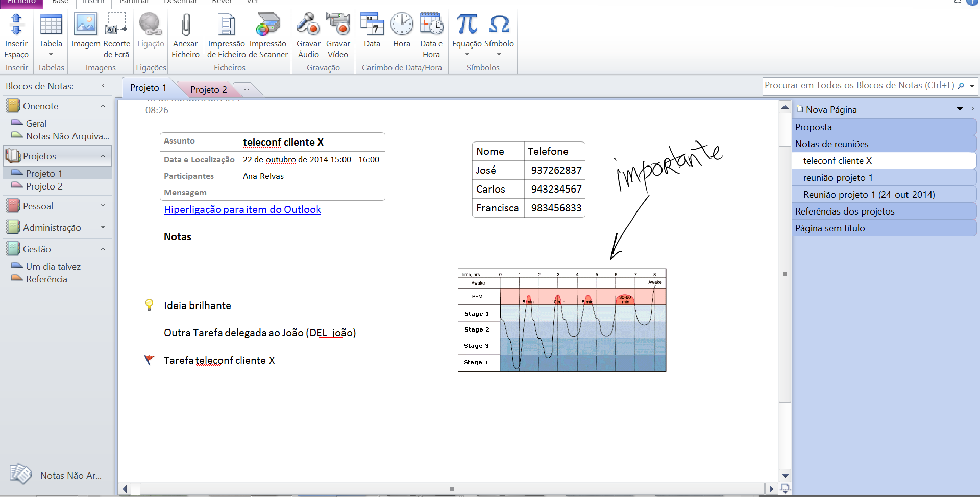Click the Pessoal notebook icon

(x=13, y=206)
